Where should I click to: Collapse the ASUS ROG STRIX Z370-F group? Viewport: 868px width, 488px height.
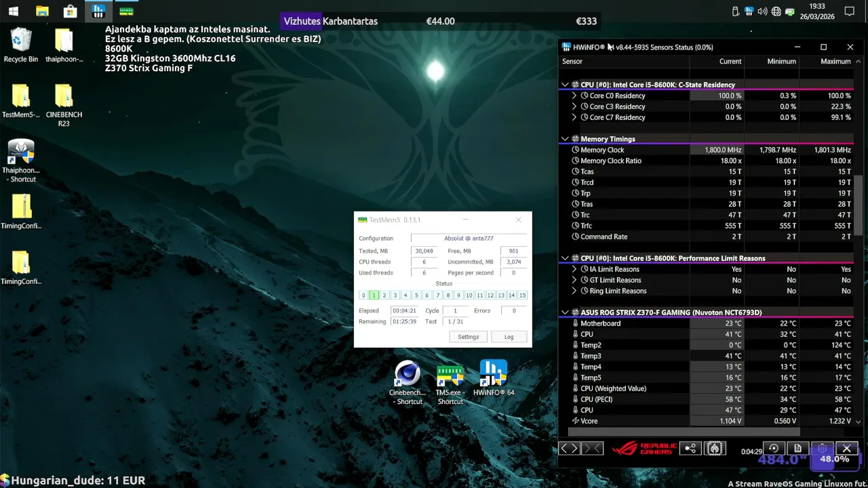coord(564,312)
